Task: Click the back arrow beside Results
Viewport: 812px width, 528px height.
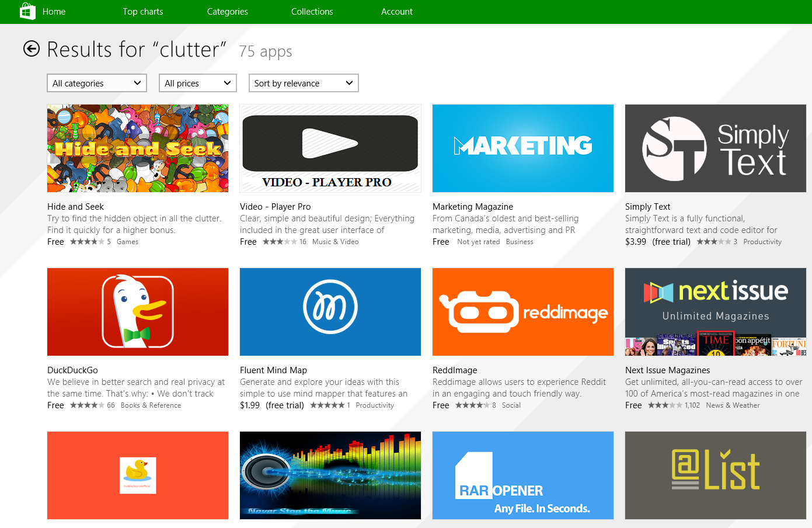Action: pyautogui.click(x=32, y=49)
